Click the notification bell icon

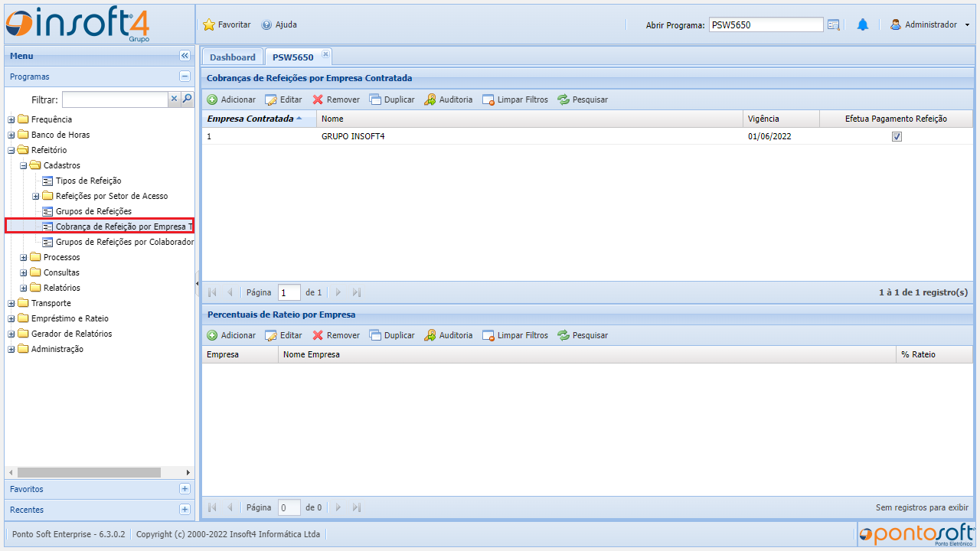[862, 24]
